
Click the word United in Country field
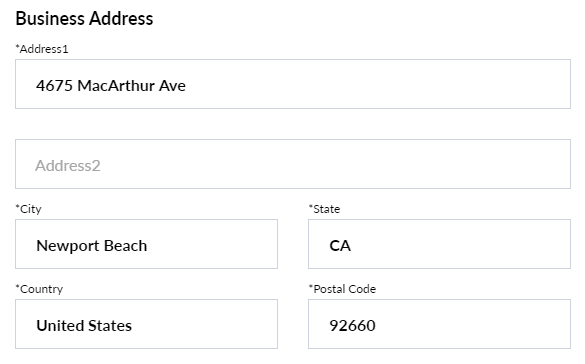(x=60, y=326)
